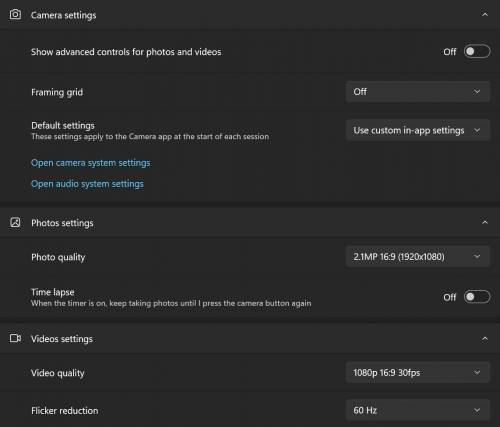Click the Videos settings header text
Viewport: 500px width, 427px height.
[62, 339]
